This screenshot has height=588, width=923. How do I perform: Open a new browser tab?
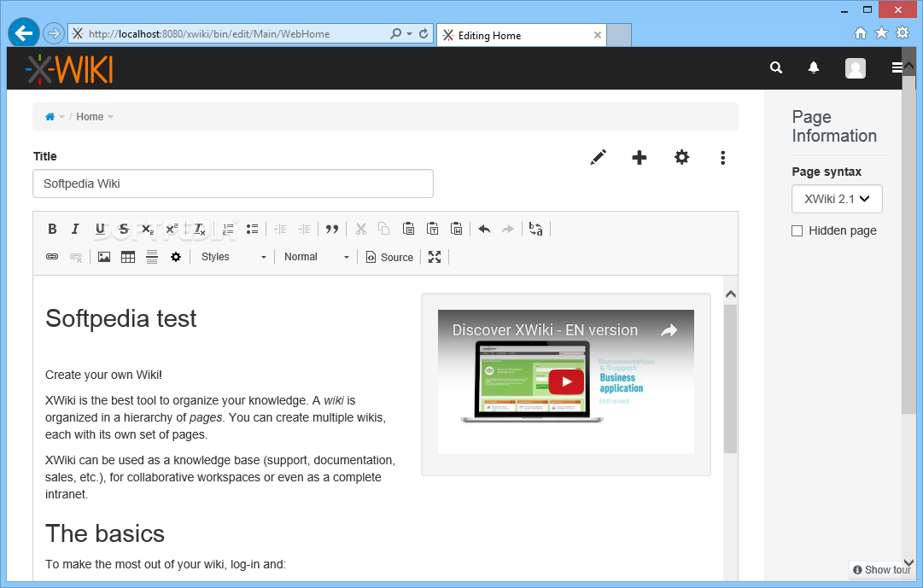pyautogui.click(x=619, y=35)
